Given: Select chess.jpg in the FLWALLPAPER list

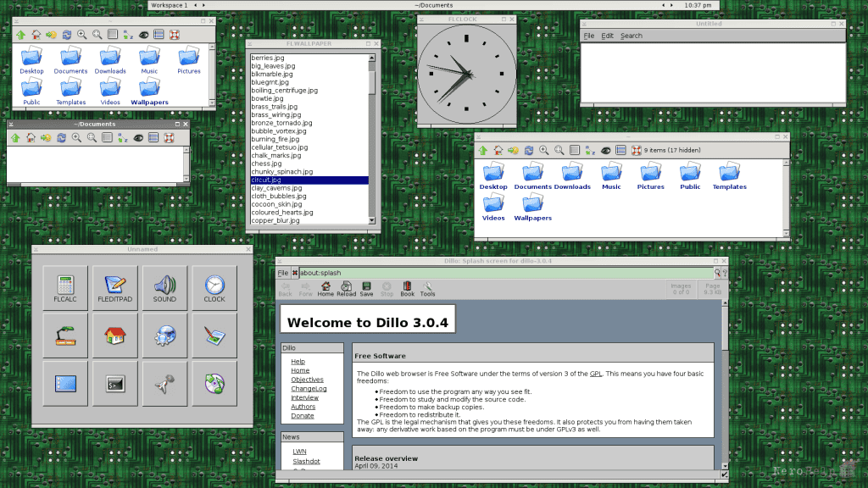Looking at the screenshot, I should 309,164.
